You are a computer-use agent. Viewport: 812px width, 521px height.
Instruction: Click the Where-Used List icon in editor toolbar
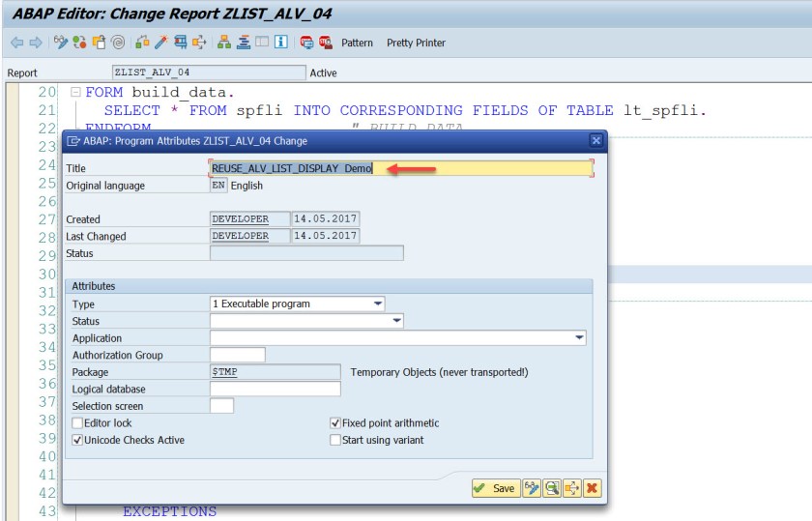tap(199, 43)
